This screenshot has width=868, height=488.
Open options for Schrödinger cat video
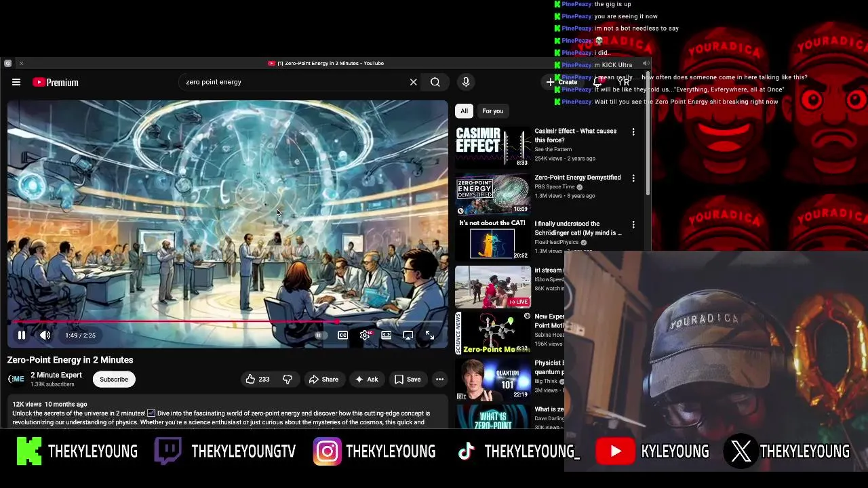(x=633, y=224)
